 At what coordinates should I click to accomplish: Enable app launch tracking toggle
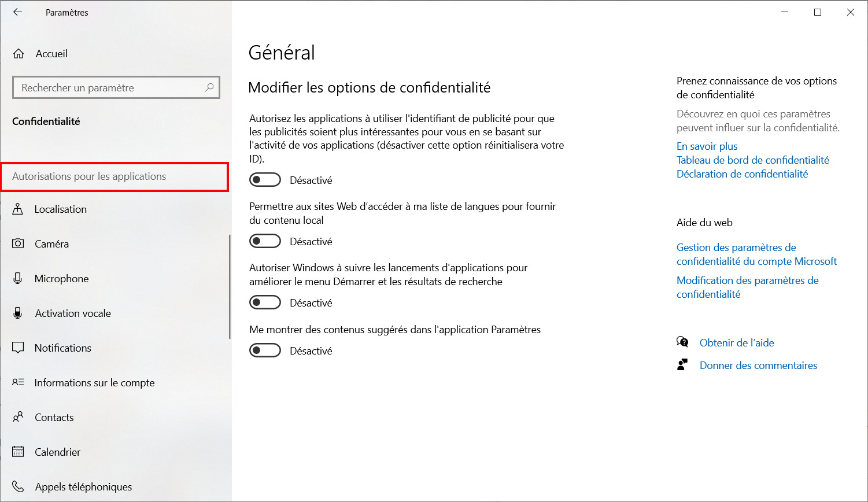pos(265,302)
